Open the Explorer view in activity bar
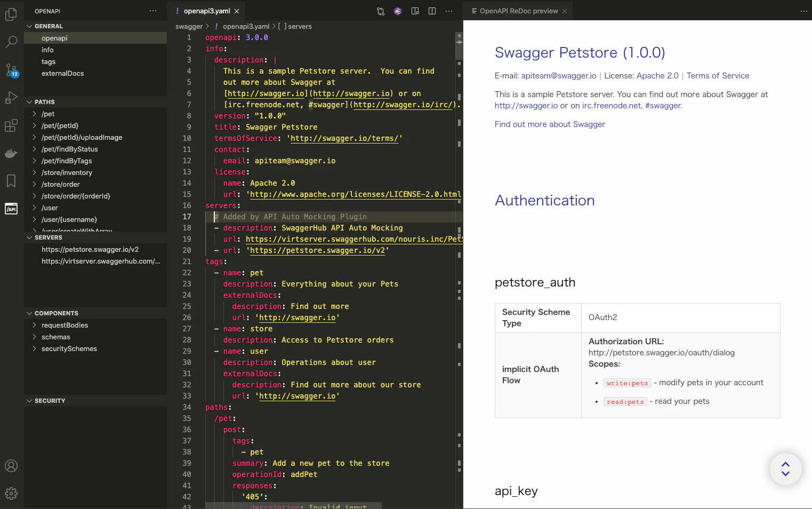Screen dimensions: 812x509 pyautogui.click(x=11, y=14)
